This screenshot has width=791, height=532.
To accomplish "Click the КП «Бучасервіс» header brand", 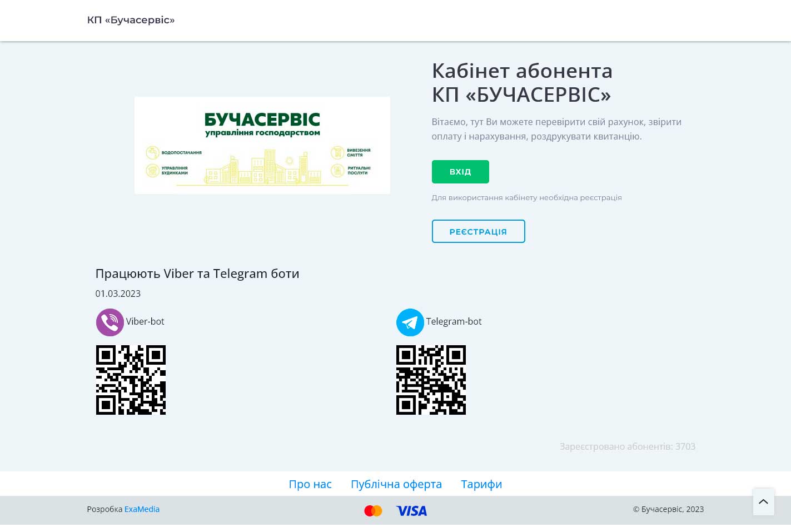I will 131,20.
